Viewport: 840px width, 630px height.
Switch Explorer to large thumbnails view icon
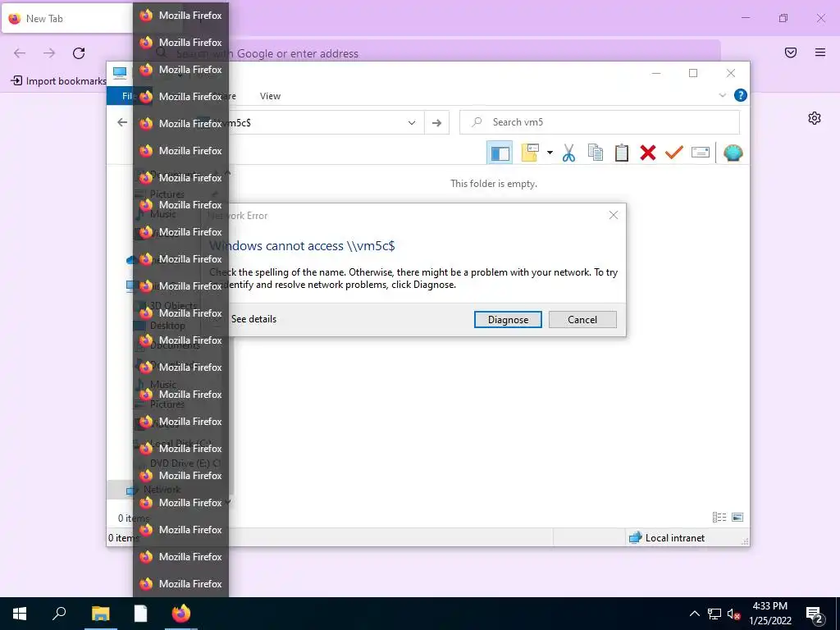737,517
